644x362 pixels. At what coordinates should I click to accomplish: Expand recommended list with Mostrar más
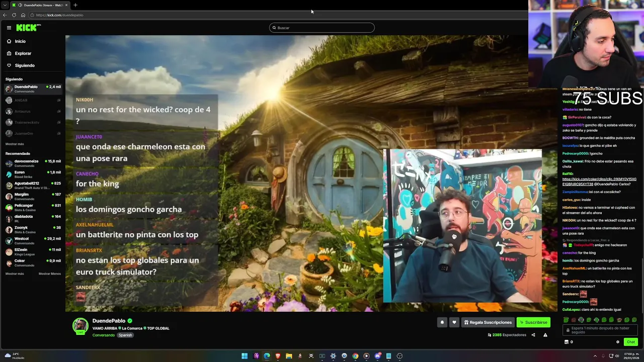15,274
